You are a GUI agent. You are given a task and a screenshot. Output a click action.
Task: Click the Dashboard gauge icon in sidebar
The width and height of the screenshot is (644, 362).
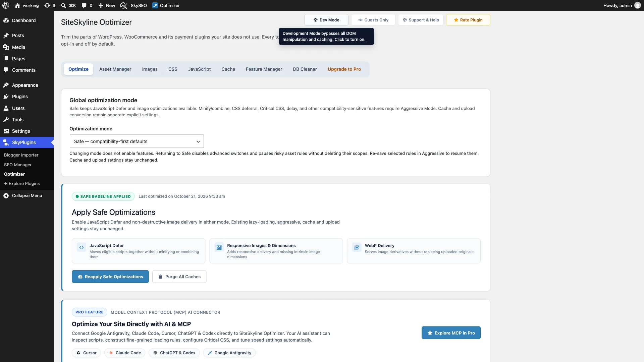6,20
